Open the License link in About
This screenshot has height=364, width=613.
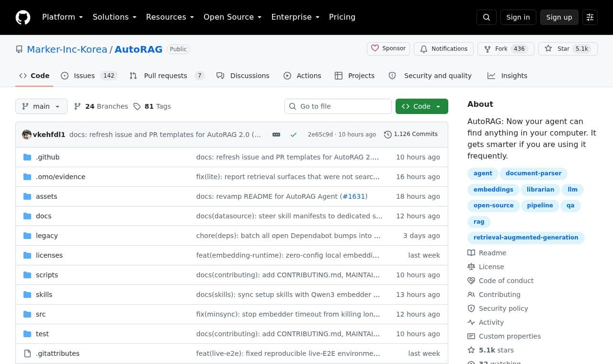pyautogui.click(x=486, y=267)
